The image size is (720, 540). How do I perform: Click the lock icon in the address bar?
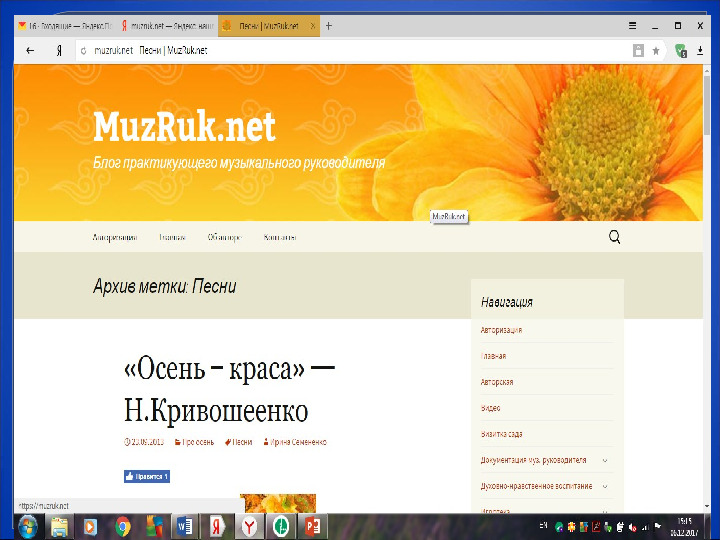(638, 51)
